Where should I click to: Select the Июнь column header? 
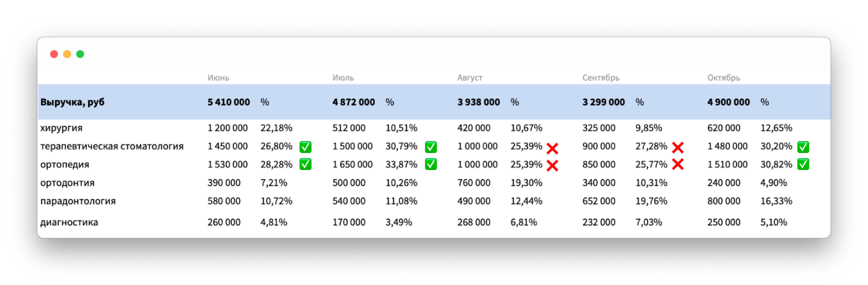pos(218,78)
